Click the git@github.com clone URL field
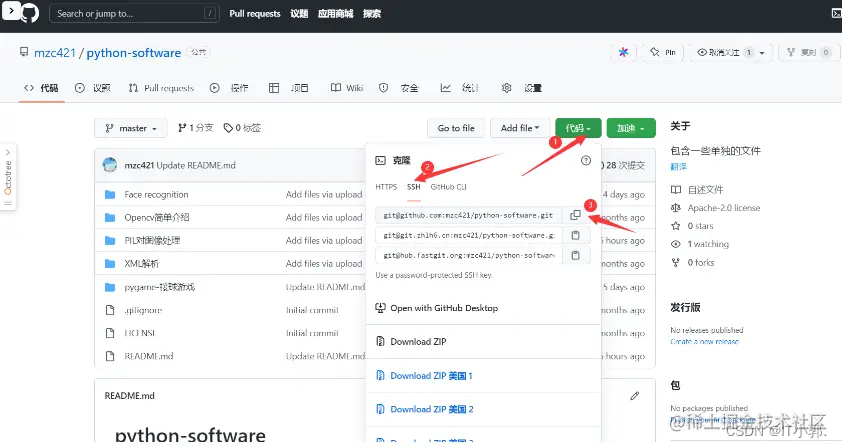This screenshot has height=447, width=842. click(468, 215)
